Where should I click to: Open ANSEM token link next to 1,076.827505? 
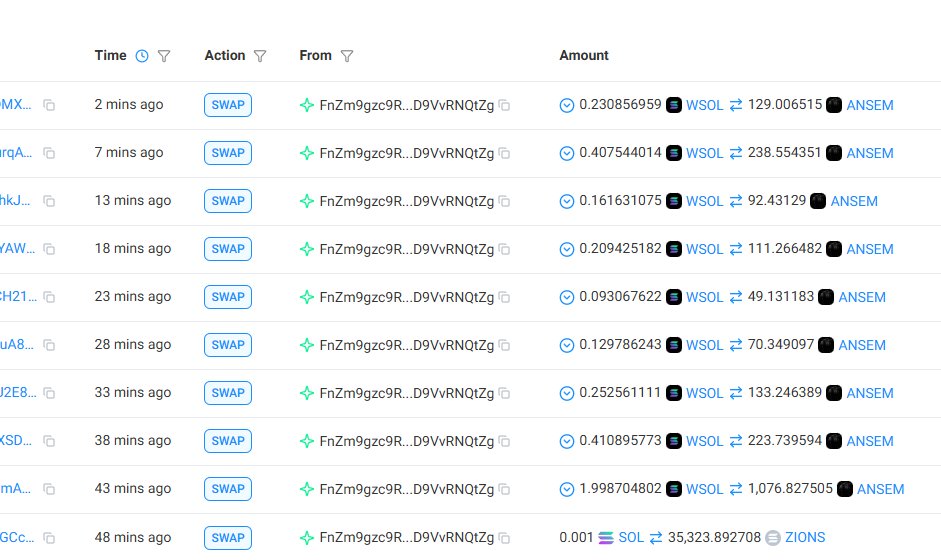(x=880, y=489)
